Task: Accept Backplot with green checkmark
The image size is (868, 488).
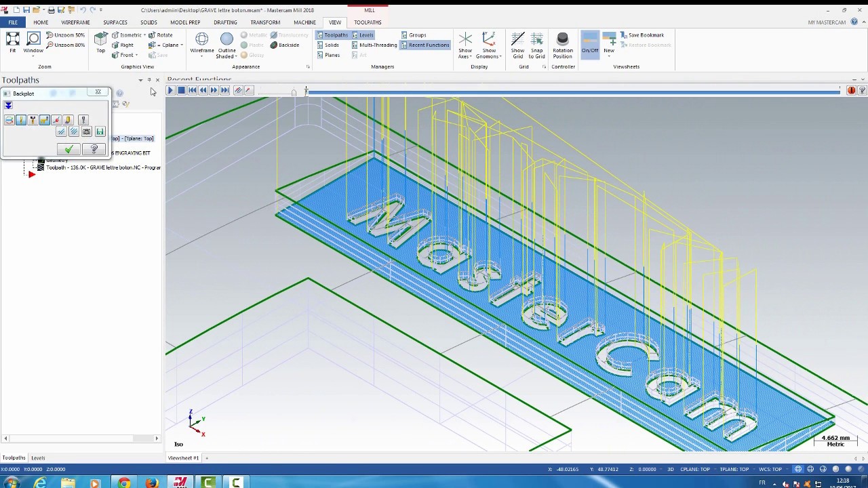Action: [68, 148]
